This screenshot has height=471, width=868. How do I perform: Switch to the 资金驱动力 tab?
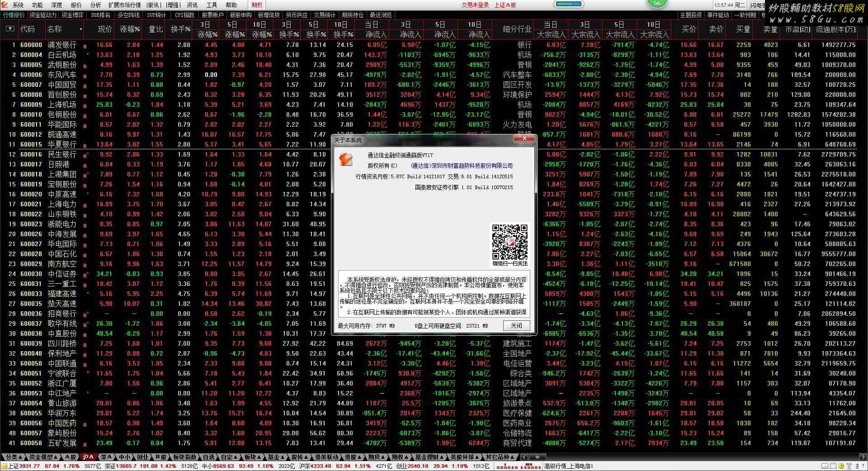click(x=43, y=15)
